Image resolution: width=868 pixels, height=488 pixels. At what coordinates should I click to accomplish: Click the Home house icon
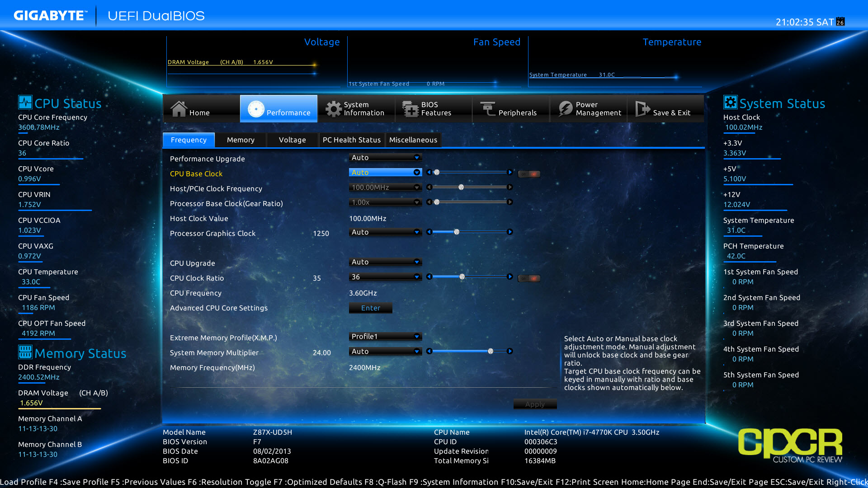click(179, 108)
